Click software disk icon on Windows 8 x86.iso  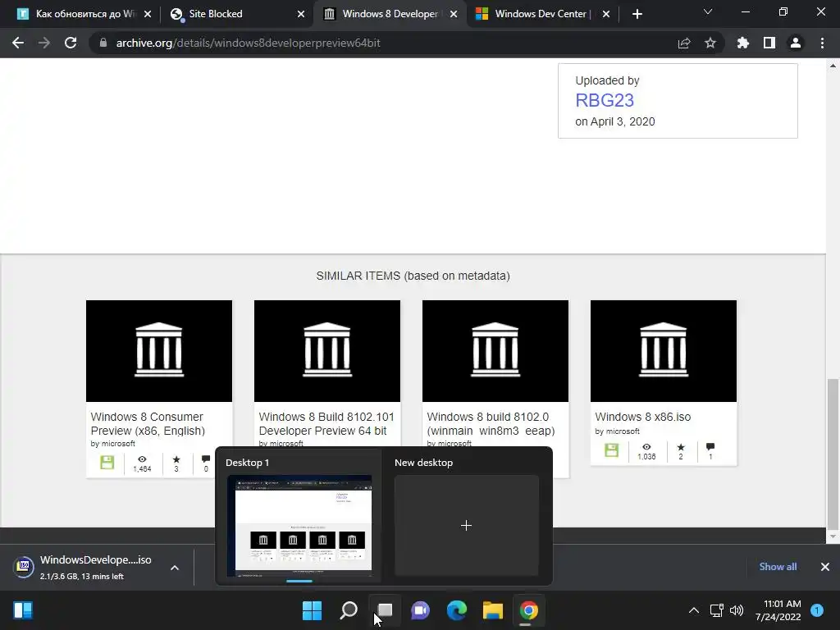611,450
